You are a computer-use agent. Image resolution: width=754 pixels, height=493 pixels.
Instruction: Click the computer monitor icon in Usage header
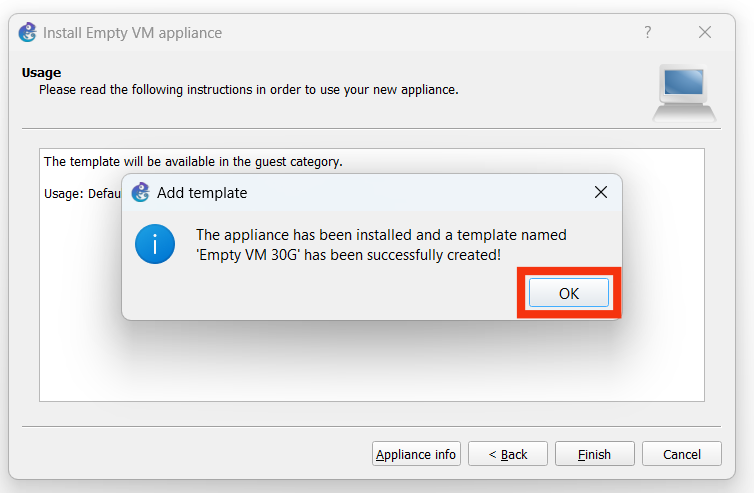point(684,92)
